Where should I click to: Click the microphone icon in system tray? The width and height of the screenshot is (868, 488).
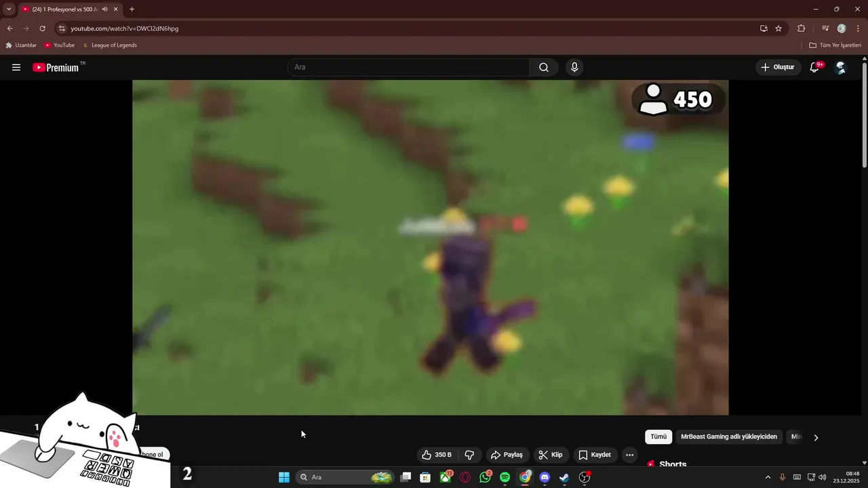pyautogui.click(x=783, y=477)
